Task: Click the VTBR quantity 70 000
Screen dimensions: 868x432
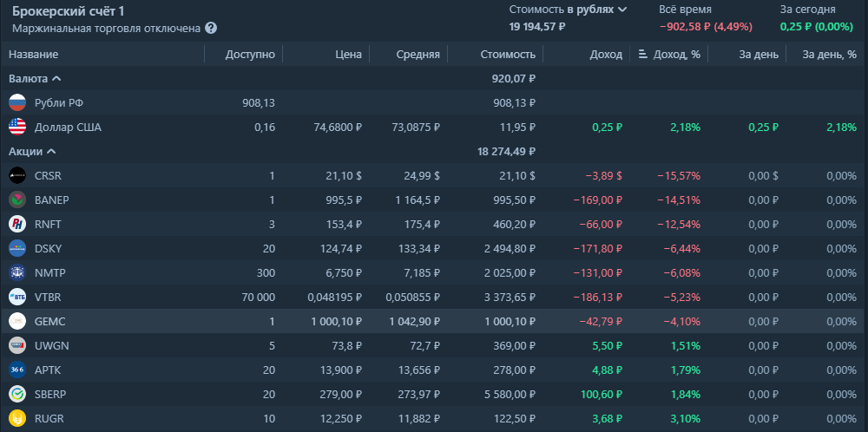Action: click(x=259, y=297)
